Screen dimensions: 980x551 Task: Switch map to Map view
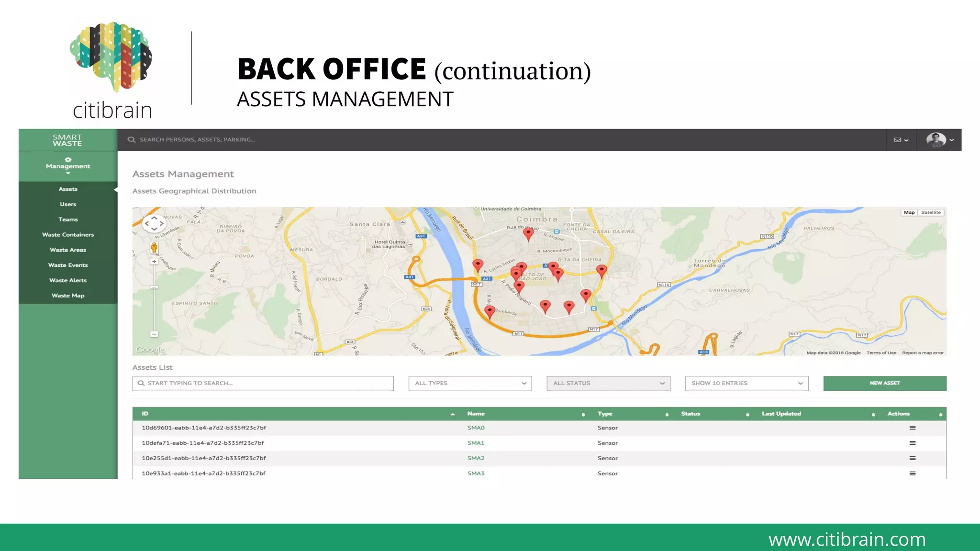909,212
